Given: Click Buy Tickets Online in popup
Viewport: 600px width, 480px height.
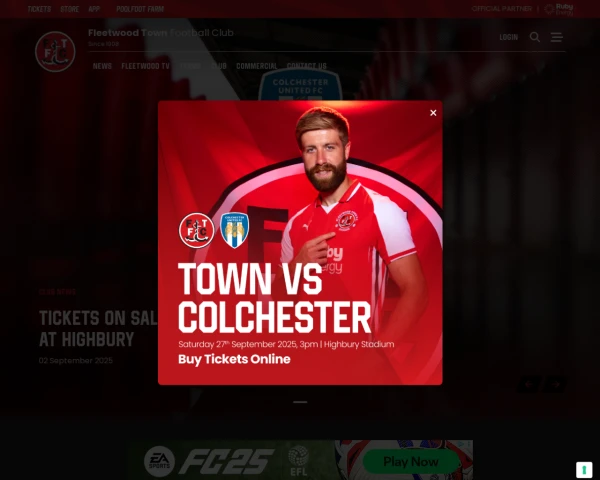Looking at the screenshot, I should [x=234, y=359].
